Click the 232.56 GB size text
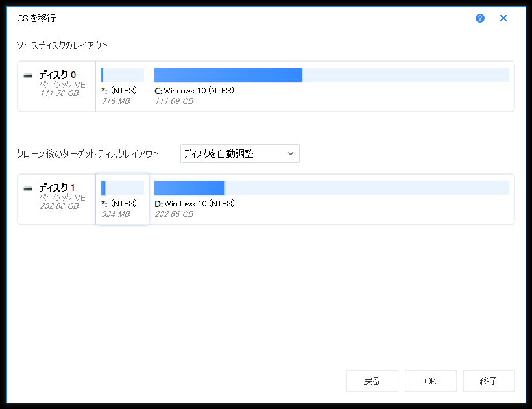532x409 pixels. pyautogui.click(x=174, y=214)
